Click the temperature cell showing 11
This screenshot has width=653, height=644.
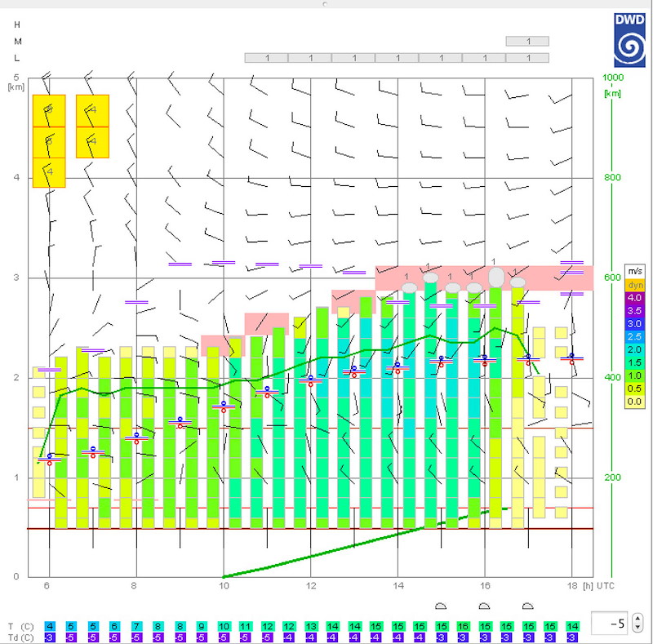pos(246,626)
